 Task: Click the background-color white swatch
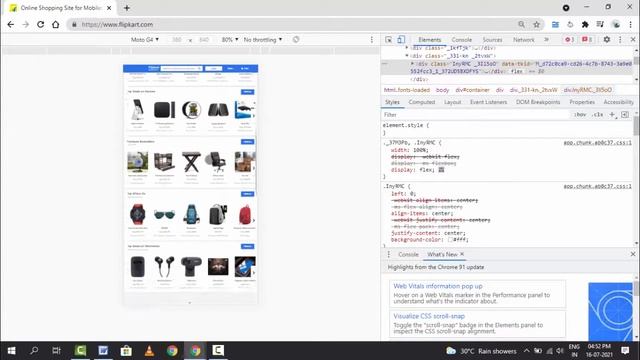[450, 240]
